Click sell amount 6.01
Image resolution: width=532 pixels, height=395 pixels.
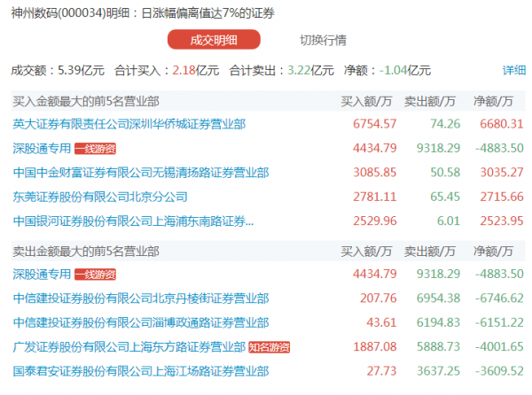pyautogui.click(x=448, y=221)
